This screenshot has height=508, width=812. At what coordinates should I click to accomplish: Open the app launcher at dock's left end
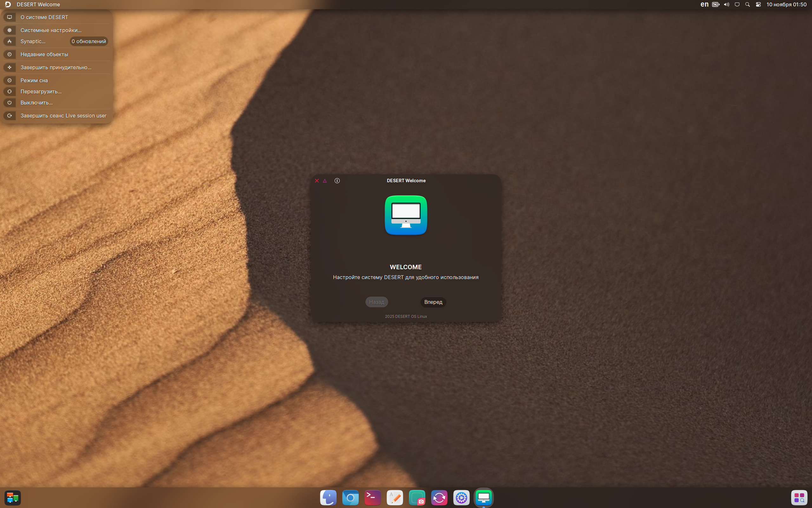coord(13,498)
